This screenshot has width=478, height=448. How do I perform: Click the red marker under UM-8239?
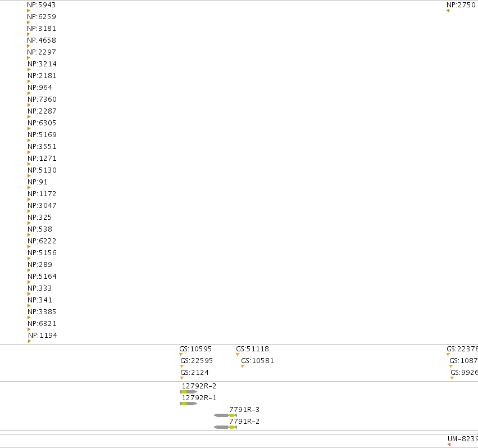coord(449,445)
